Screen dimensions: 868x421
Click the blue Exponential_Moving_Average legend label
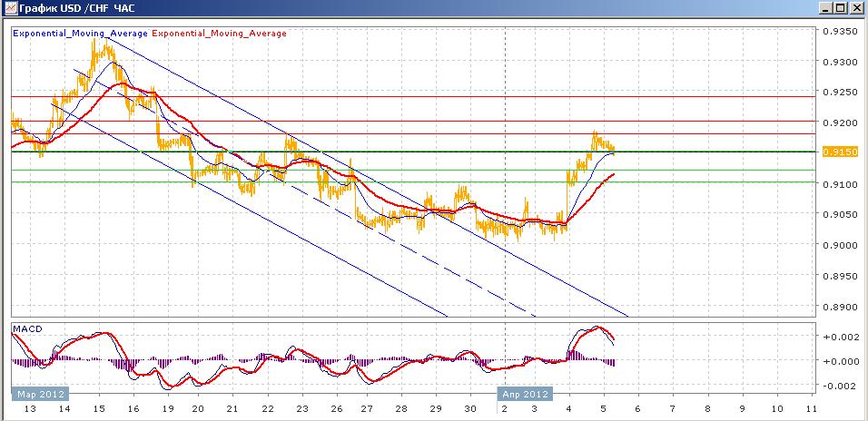[x=80, y=34]
